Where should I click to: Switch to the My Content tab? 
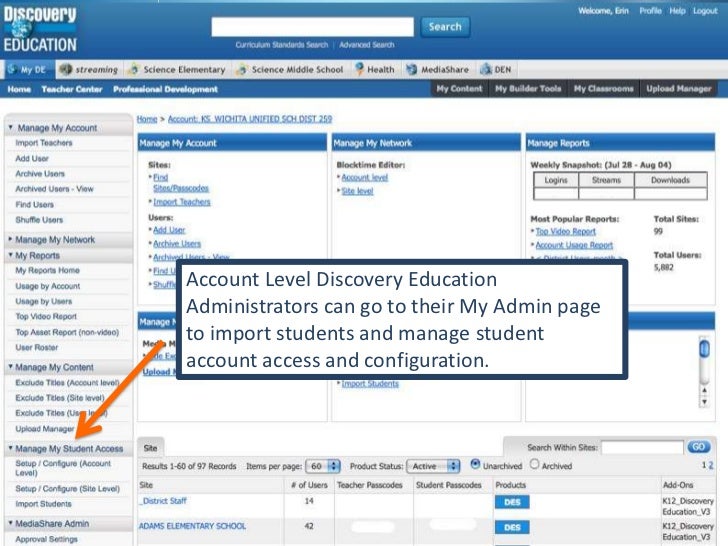459,89
